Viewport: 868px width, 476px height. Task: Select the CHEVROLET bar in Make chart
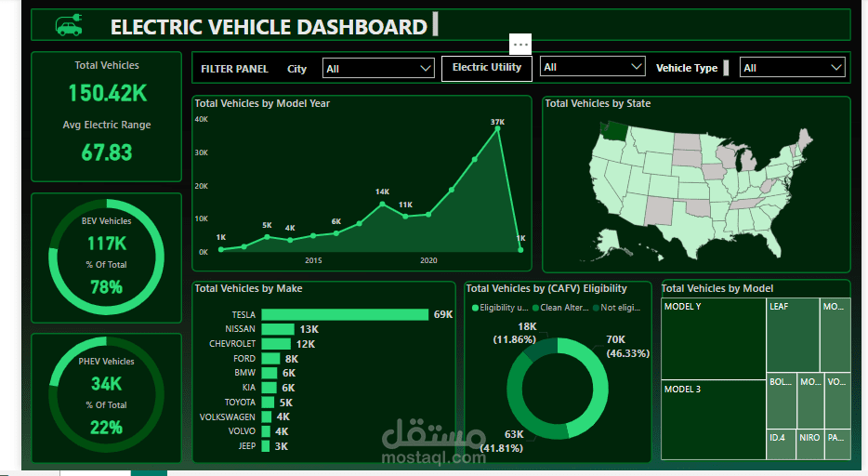276,344
